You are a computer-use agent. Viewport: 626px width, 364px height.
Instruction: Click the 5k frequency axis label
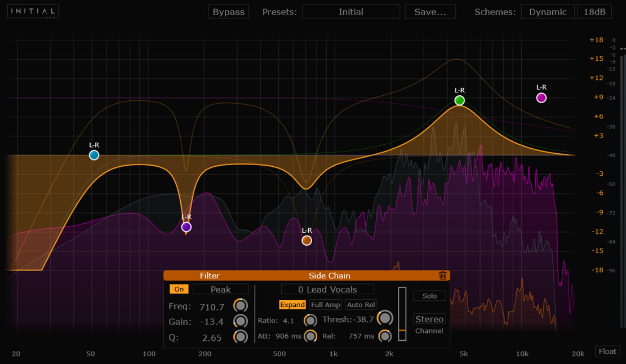point(464,354)
